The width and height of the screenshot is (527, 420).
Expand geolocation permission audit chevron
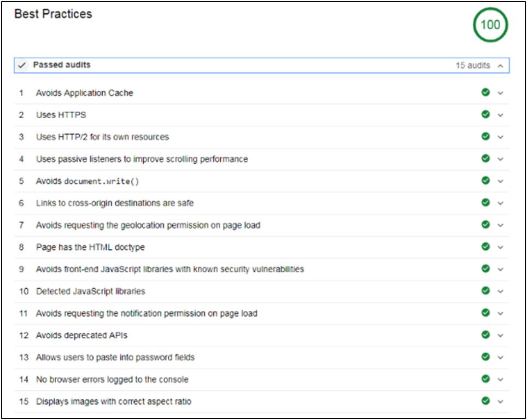[x=500, y=225]
